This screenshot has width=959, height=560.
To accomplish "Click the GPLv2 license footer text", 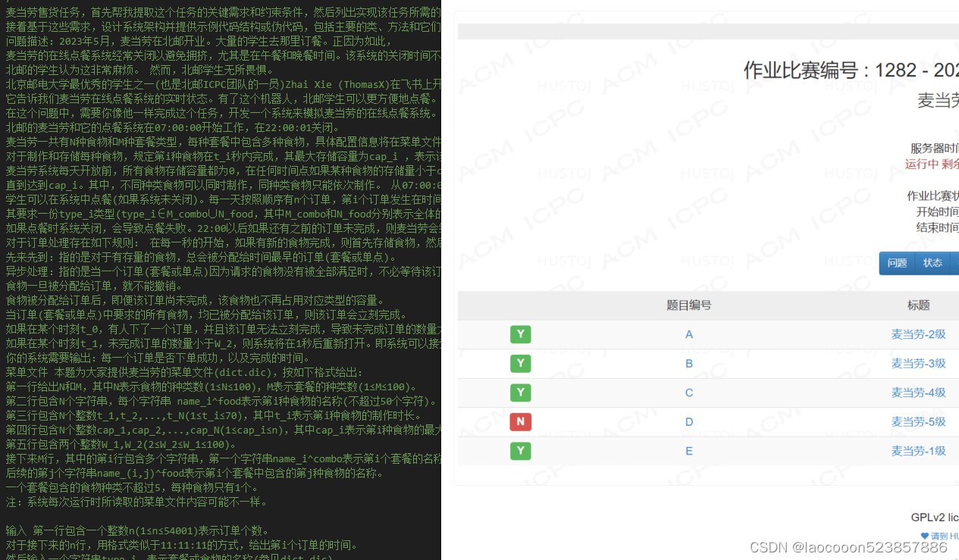I will point(935,518).
